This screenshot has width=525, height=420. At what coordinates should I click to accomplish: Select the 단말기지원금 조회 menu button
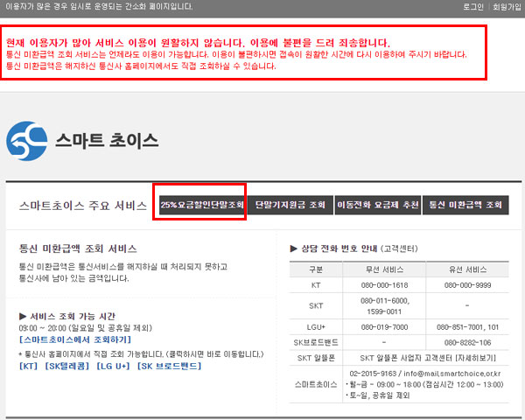tap(290, 205)
